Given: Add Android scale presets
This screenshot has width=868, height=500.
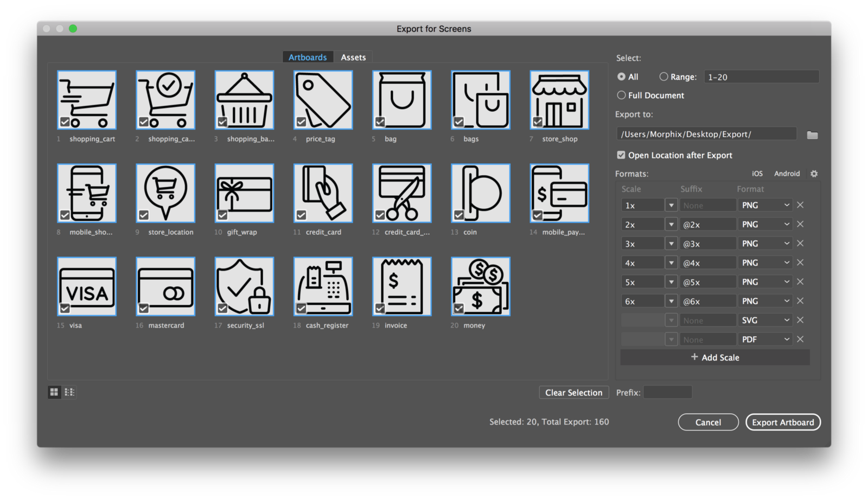Looking at the screenshot, I should (x=787, y=174).
